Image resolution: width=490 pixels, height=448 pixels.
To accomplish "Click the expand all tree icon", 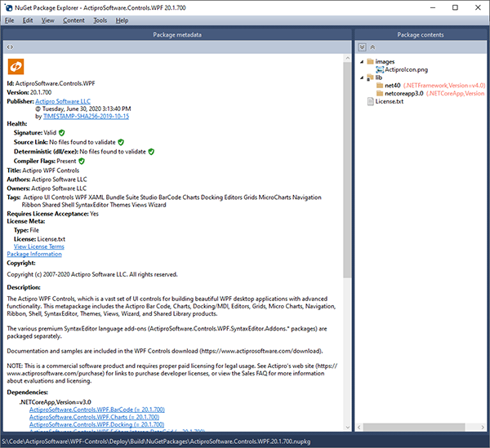I will tap(362, 47).
